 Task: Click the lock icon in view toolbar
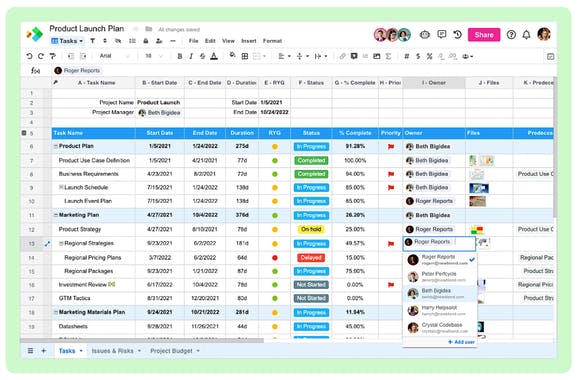coord(146,41)
